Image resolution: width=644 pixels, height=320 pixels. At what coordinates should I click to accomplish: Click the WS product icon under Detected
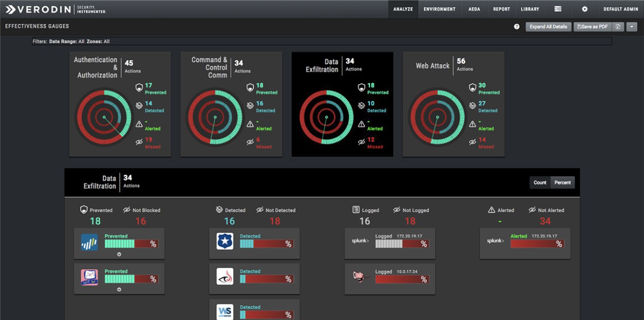point(225,312)
